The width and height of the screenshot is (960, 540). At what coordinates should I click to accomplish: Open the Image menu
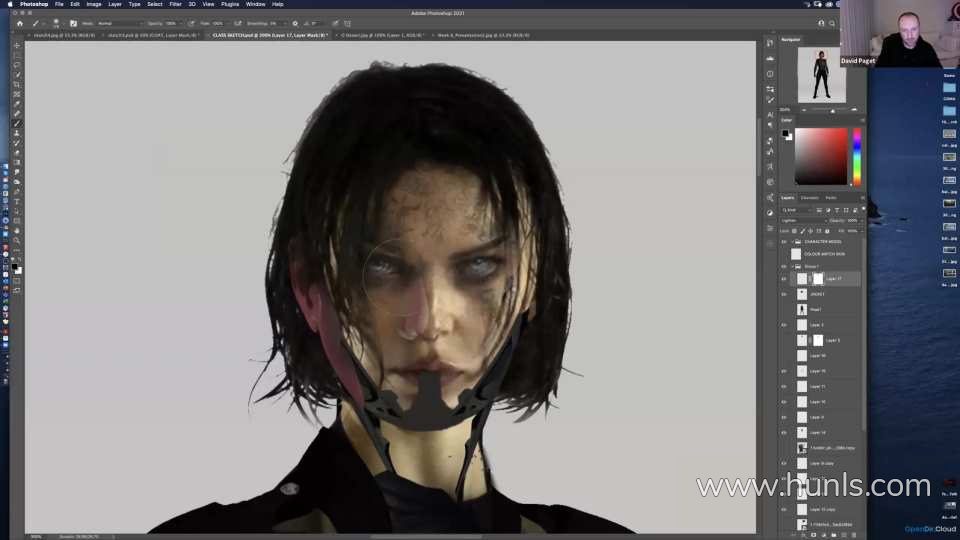94,4
